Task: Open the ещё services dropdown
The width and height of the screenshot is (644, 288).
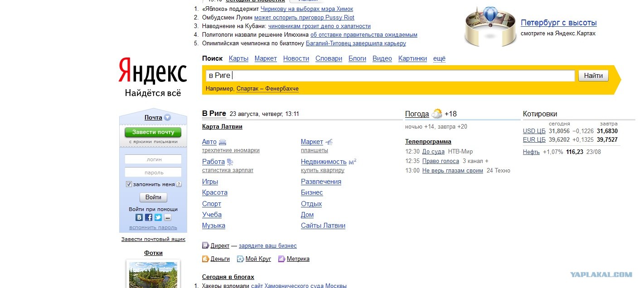Action: coord(439,58)
